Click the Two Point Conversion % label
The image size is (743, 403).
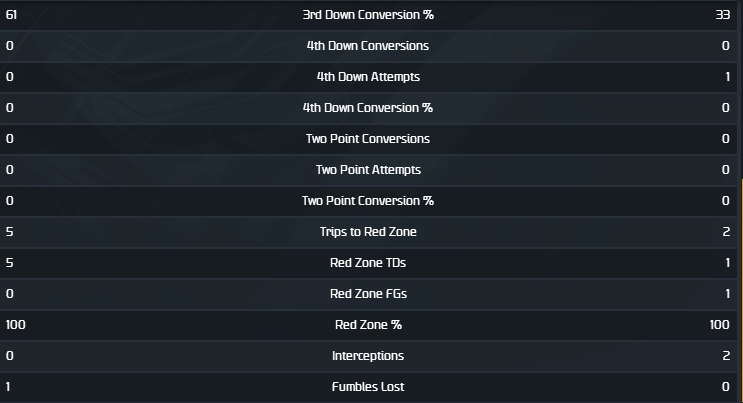click(368, 201)
